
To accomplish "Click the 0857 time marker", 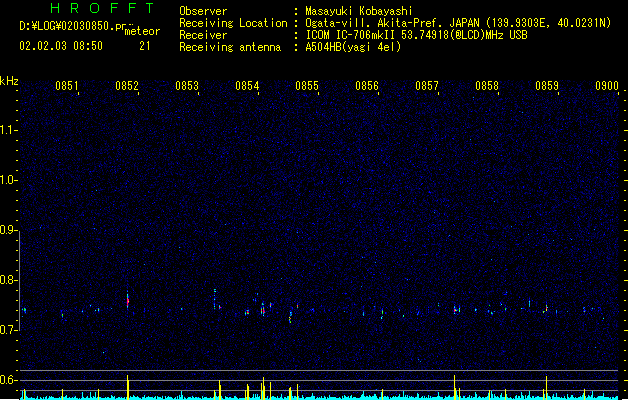I will click(x=427, y=86).
